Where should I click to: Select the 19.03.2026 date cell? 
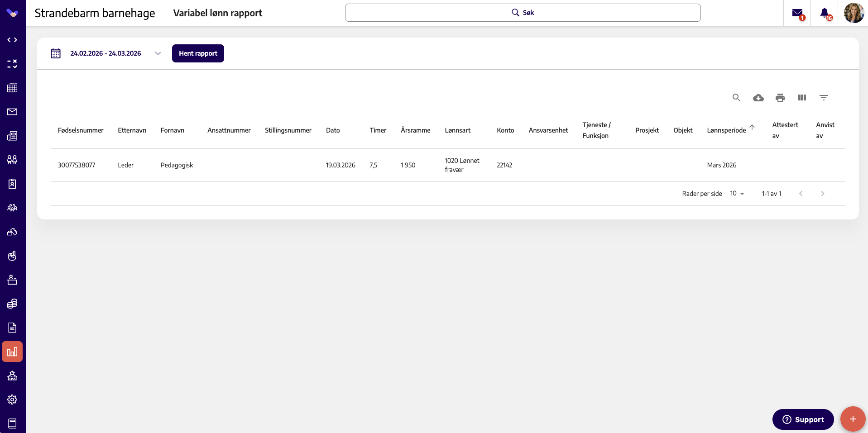pos(340,165)
